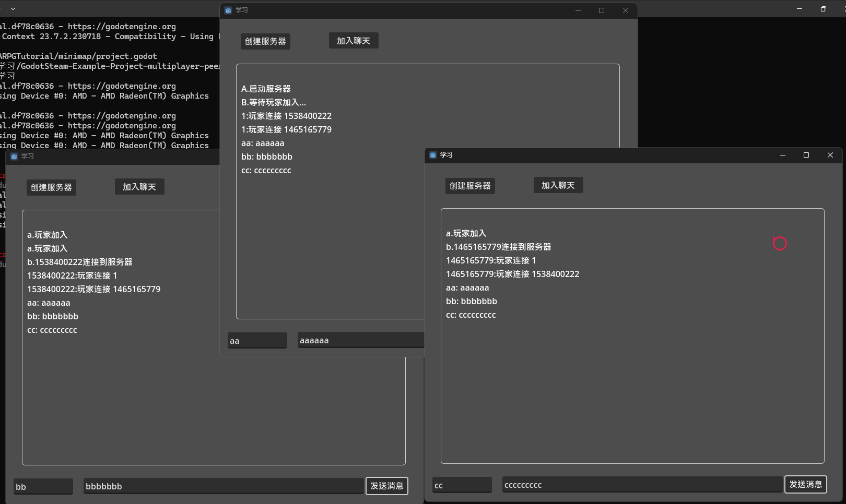Click 加入聊天 in the cc client window

click(558, 185)
